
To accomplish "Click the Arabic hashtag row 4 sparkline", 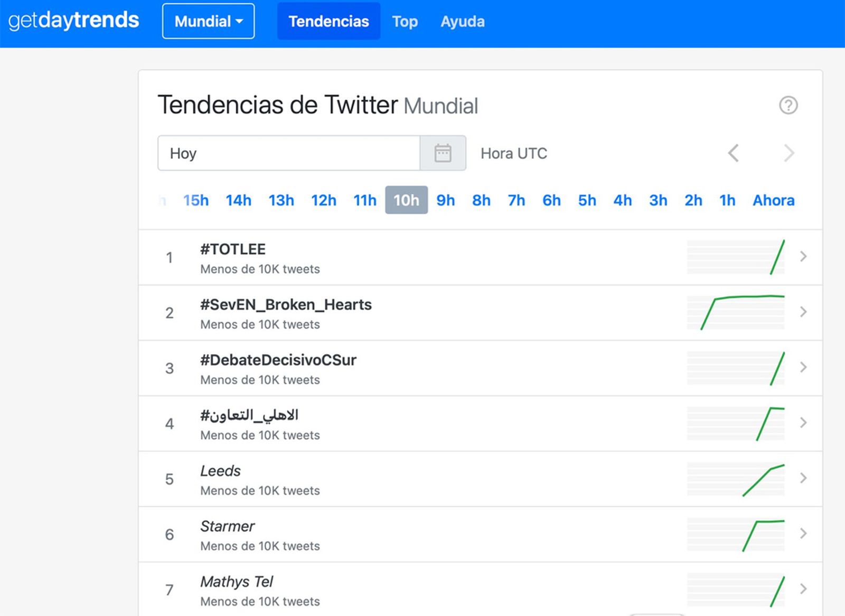I will pyautogui.click(x=736, y=424).
